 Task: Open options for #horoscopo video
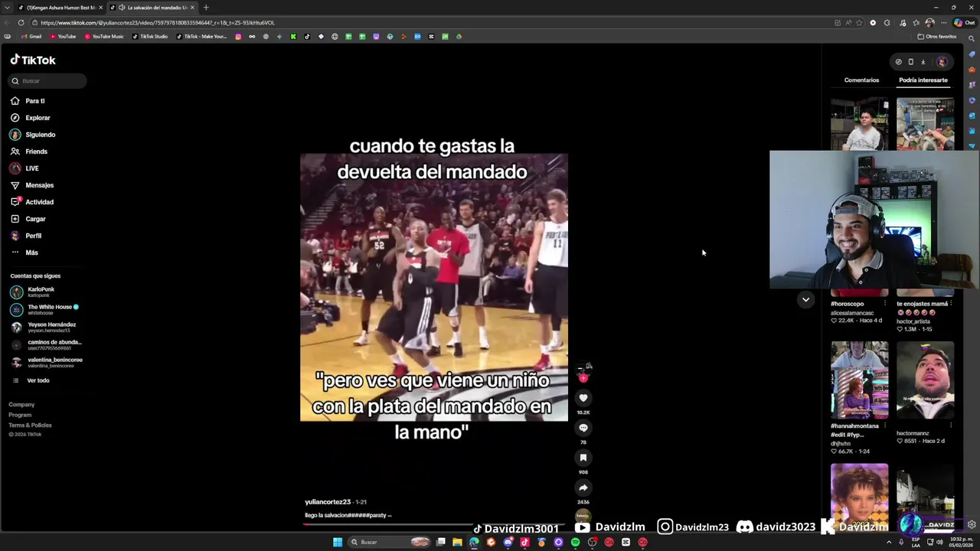coord(885,304)
